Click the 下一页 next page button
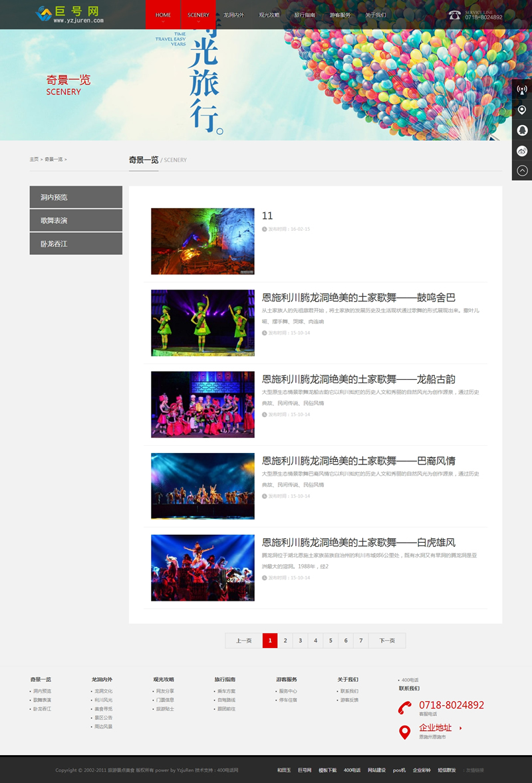The height and width of the screenshot is (783, 532). click(387, 641)
